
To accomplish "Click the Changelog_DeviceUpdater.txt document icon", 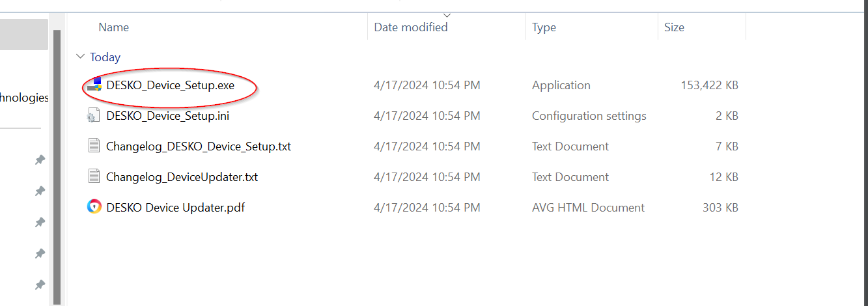I will [94, 177].
